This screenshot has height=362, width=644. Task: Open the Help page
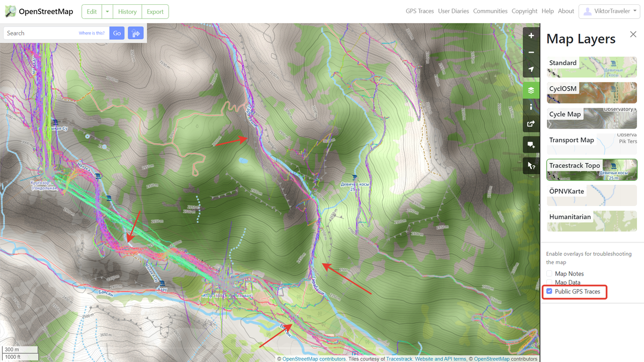547,11
